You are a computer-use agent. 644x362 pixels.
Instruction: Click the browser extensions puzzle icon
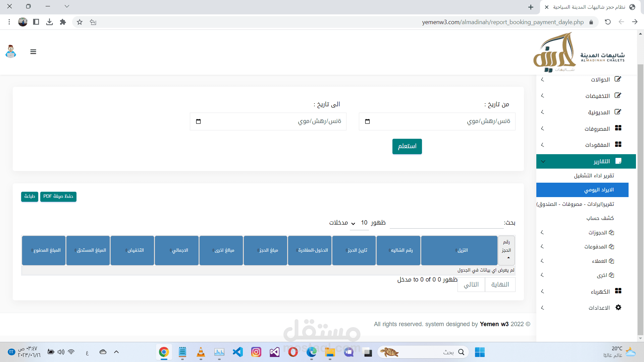(63, 22)
